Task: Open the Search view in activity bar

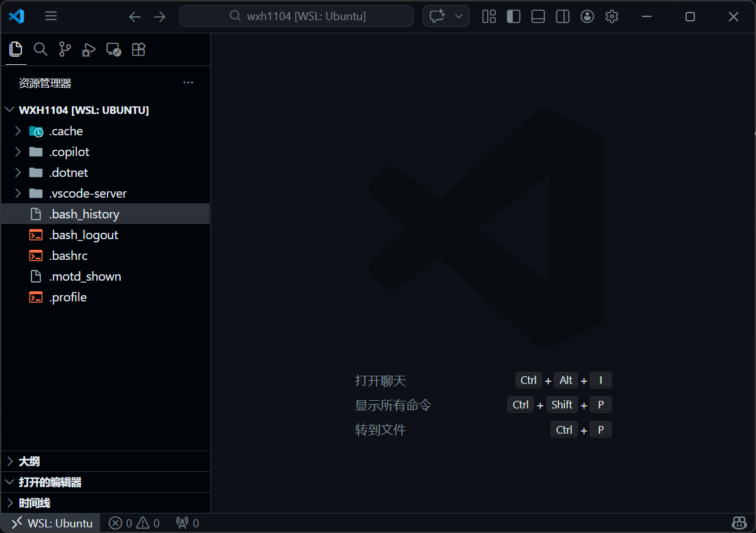Action: (40, 49)
